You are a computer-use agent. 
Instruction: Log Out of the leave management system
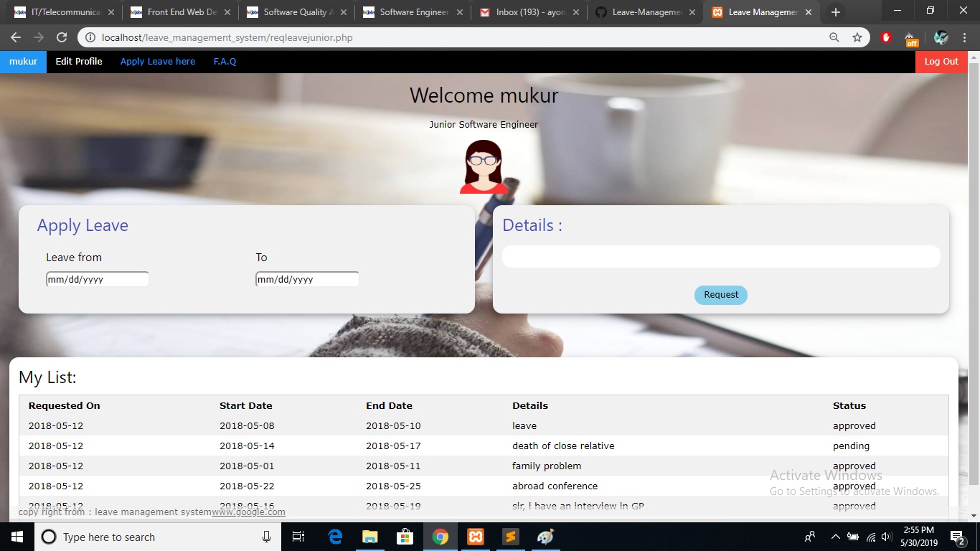(x=941, y=62)
